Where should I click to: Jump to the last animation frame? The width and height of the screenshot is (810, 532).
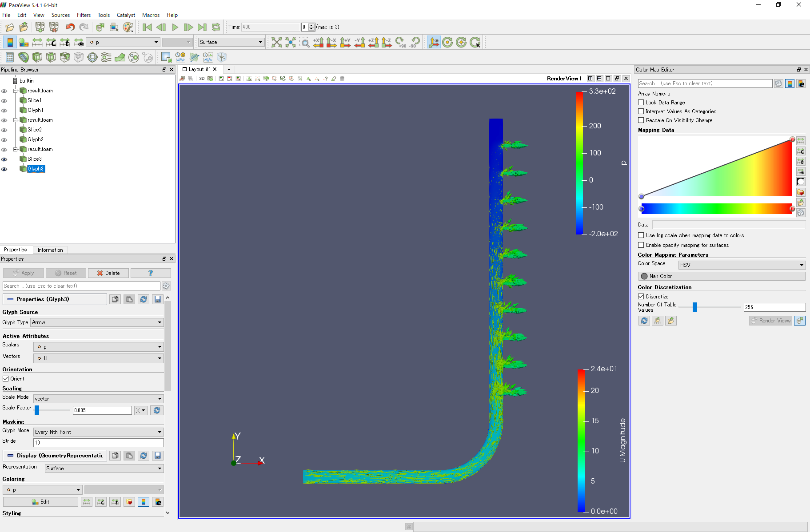(202, 27)
